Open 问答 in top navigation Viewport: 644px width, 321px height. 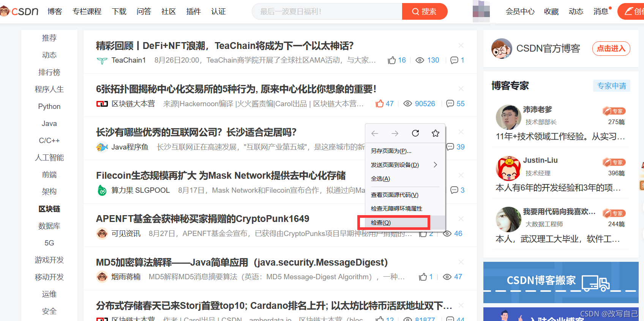coord(144,11)
